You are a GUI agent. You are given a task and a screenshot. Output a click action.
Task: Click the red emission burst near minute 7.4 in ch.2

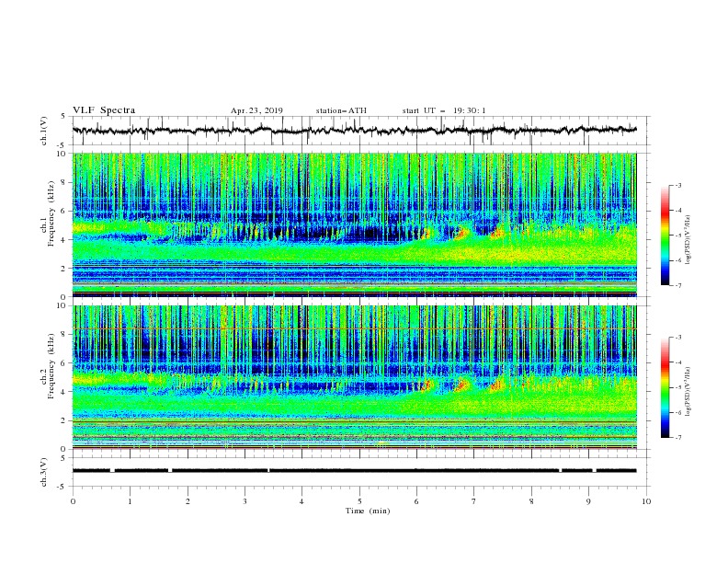[x=497, y=385]
